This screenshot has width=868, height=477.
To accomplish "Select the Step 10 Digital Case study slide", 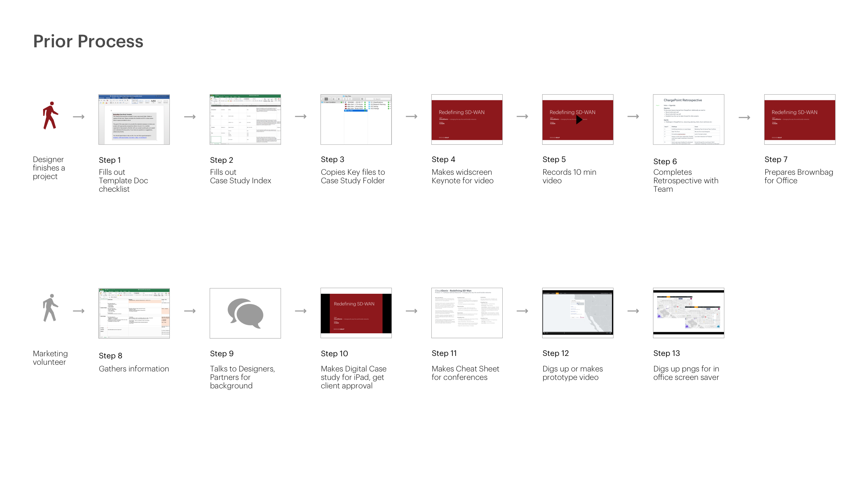I will [356, 313].
